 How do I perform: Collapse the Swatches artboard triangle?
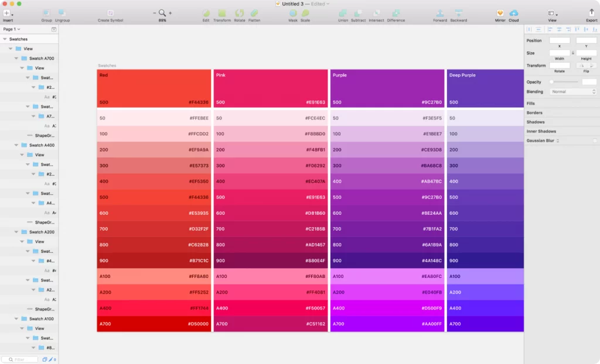point(5,39)
